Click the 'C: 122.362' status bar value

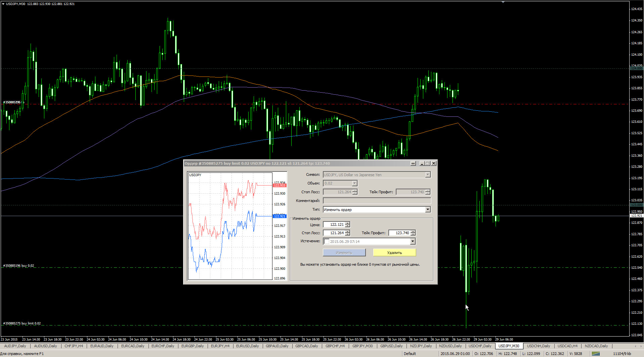pos(555,354)
